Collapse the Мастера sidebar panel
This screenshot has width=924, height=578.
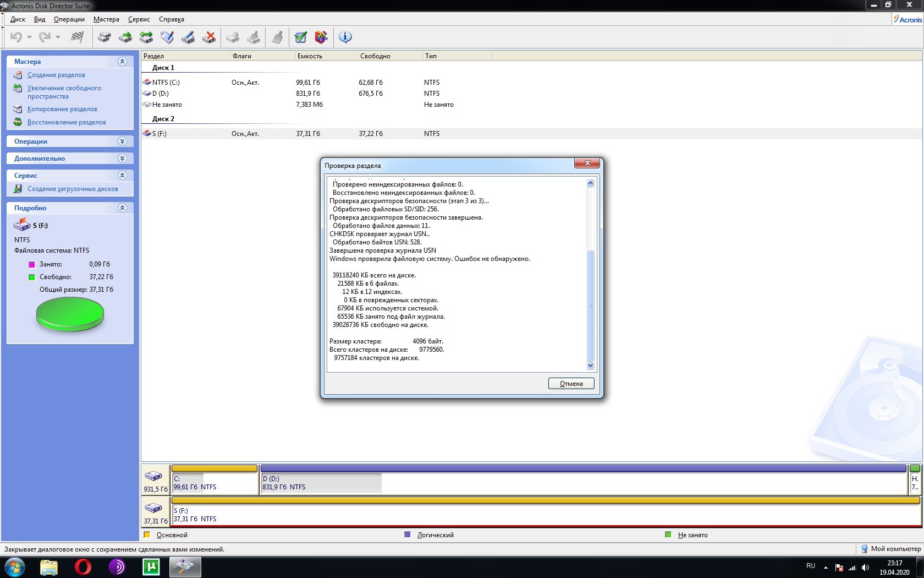[122, 62]
